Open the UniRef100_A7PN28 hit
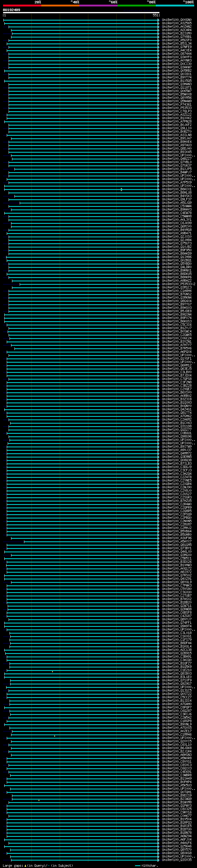The height and width of the screenshot is (868, 197). 177,122
